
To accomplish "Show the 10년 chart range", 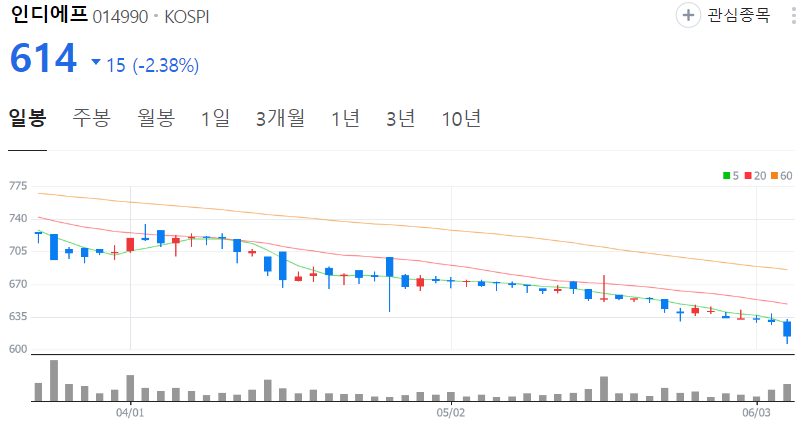I will (461, 119).
